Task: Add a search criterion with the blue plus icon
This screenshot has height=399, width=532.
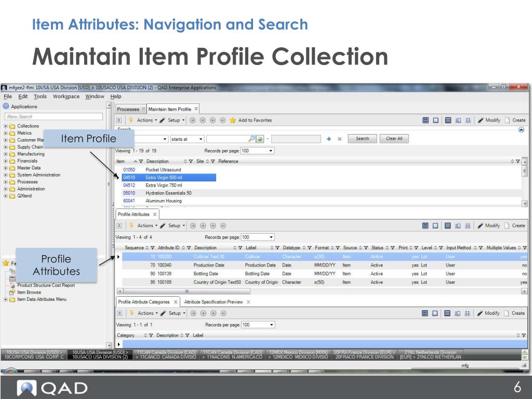Action: (329, 139)
